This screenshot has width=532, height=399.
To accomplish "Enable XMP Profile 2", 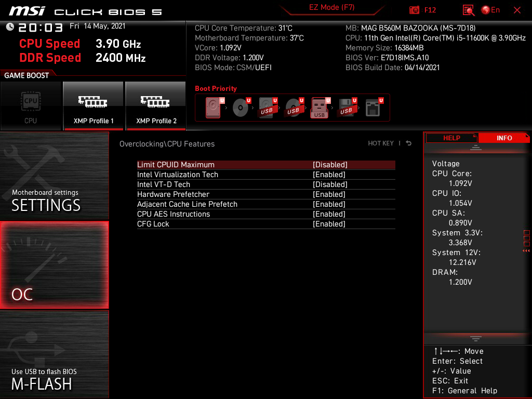I will (156, 106).
